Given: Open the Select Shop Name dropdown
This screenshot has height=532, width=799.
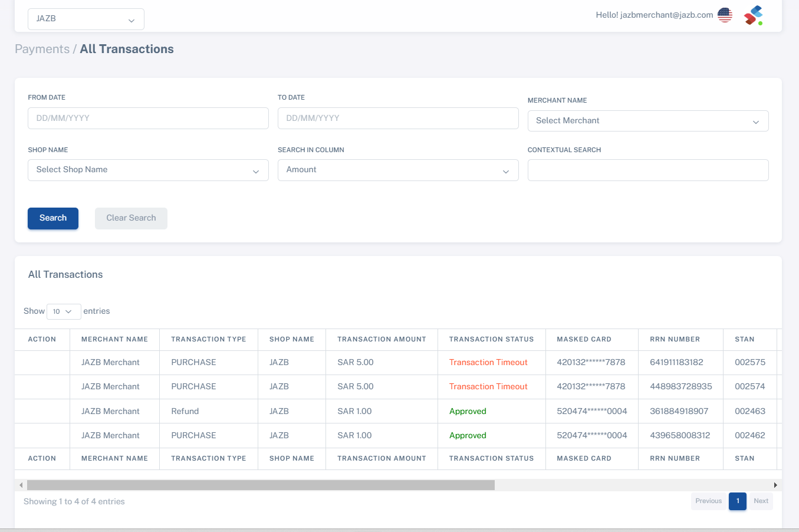Looking at the screenshot, I should click(x=148, y=170).
